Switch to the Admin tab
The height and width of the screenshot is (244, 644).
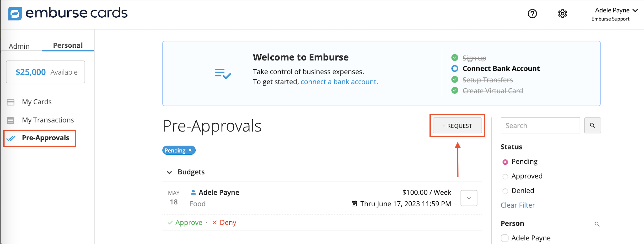click(x=19, y=46)
